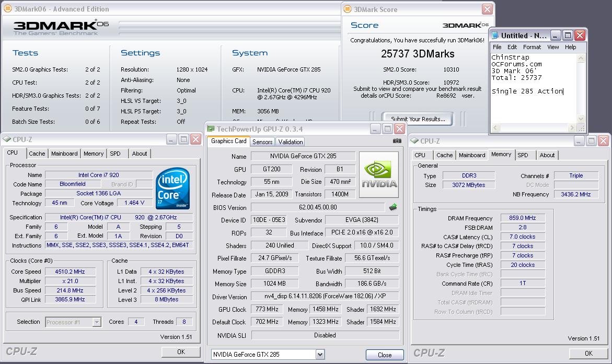Image resolution: width=612 pixels, height=364 pixels.
Task: Click Notepad vertical scrollbar down arrow
Action: 581,119
